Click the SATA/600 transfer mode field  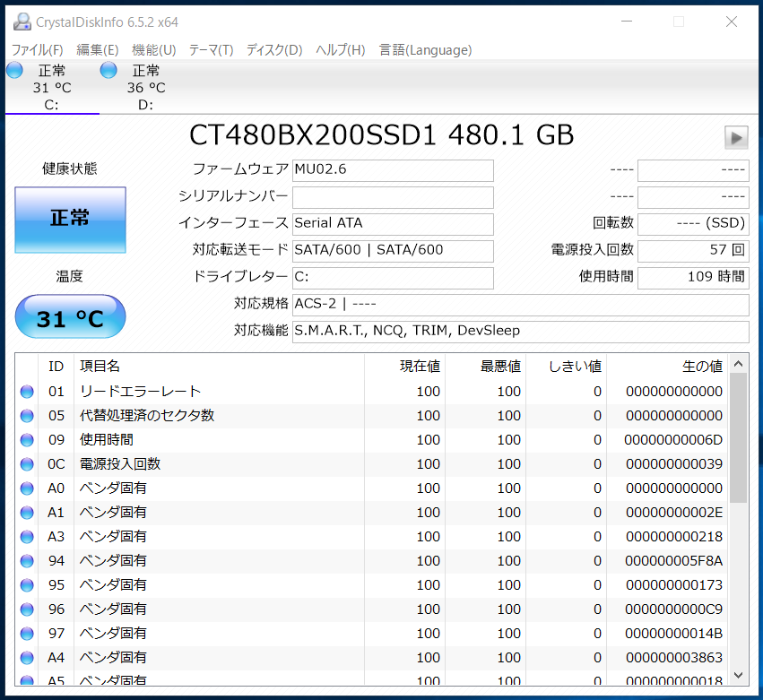click(x=394, y=251)
